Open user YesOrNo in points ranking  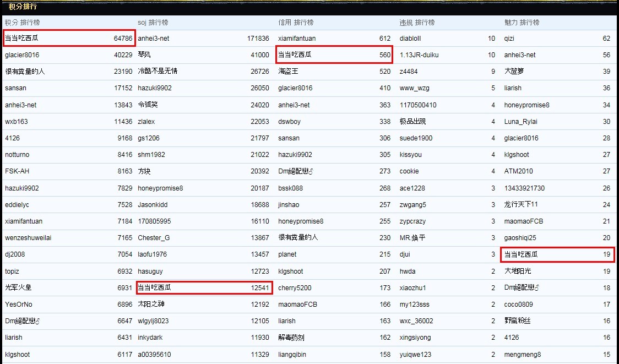19,305
